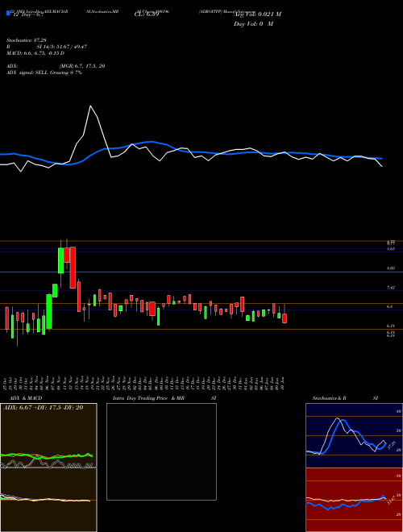Click the blue stochastics chart panel
This screenshot has width=403, height=532.
354,435
